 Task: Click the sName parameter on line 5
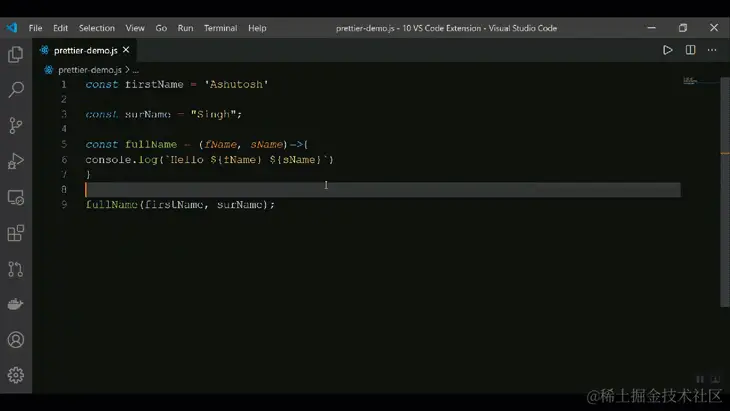pos(266,144)
